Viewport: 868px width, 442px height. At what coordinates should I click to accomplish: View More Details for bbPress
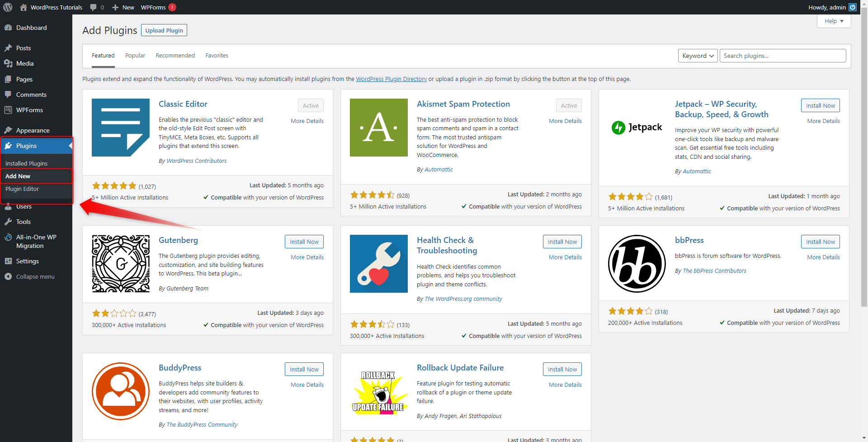(x=823, y=257)
